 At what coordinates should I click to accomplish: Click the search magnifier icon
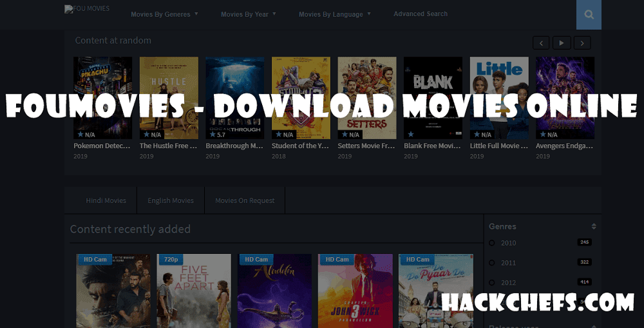pyautogui.click(x=589, y=15)
